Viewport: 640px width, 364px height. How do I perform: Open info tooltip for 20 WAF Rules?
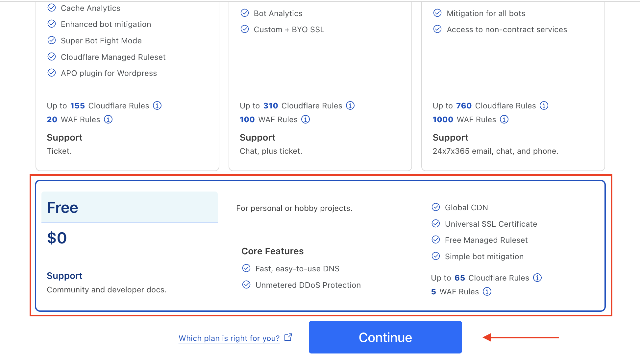pos(108,119)
